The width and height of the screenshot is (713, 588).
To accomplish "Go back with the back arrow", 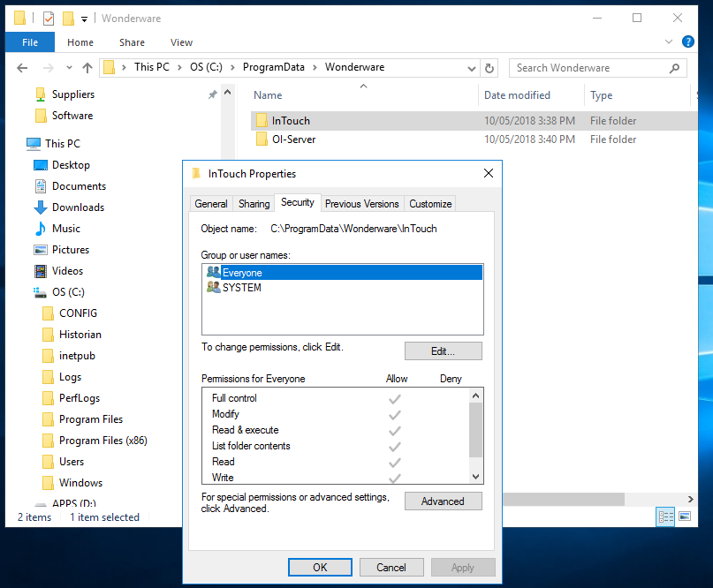I will click(x=22, y=68).
